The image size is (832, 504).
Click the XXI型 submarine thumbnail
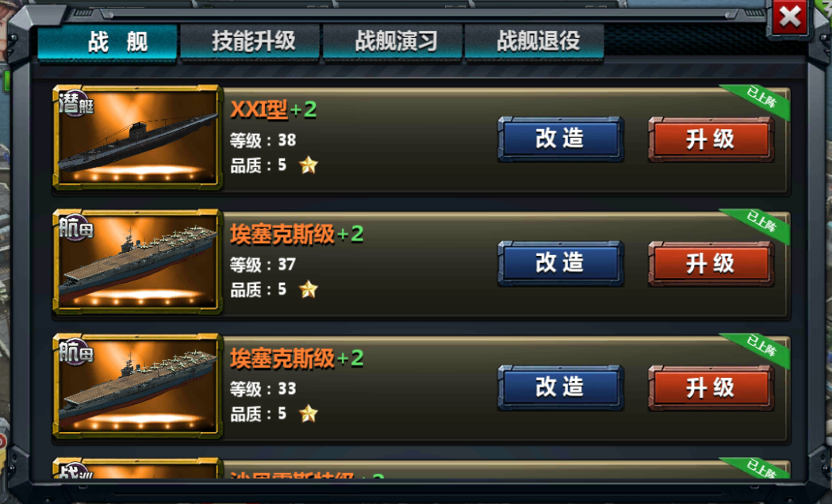click(x=137, y=137)
